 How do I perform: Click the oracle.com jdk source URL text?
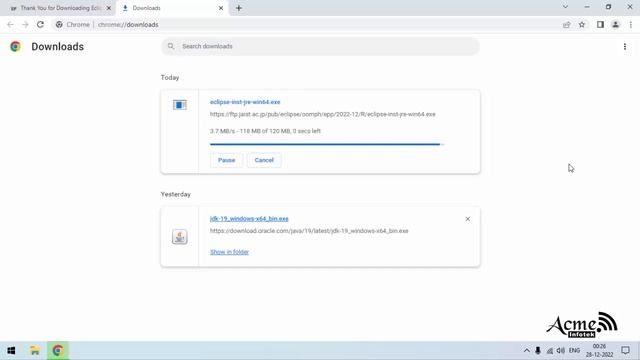click(x=309, y=231)
